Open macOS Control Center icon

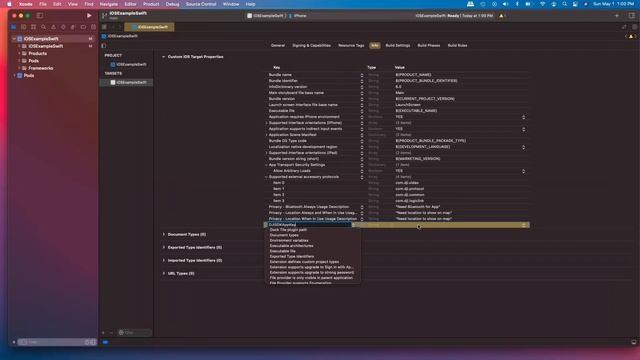pyautogui.click(x=575, y=4)
